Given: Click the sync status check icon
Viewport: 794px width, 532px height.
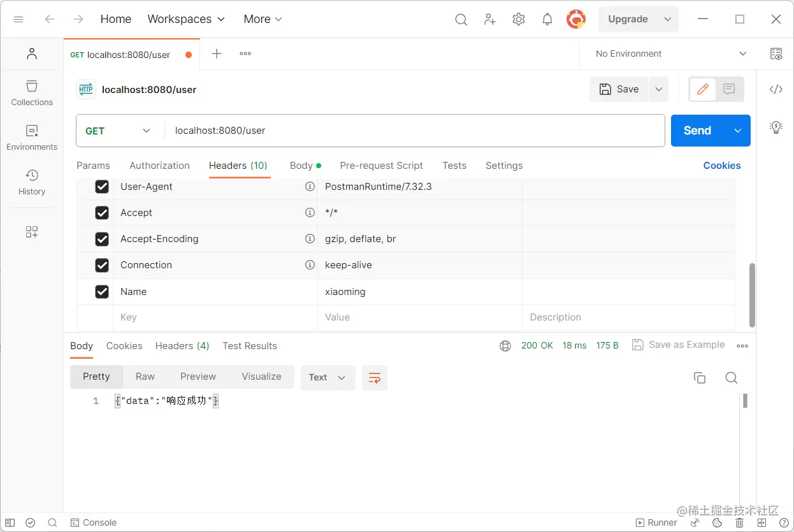Looking at the screenshot, I should (30, 522).
